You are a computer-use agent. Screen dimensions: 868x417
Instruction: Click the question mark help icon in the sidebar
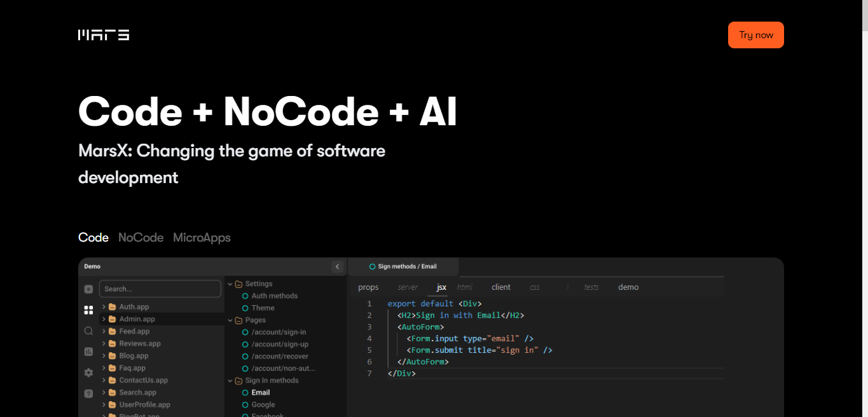click(88, 393)
